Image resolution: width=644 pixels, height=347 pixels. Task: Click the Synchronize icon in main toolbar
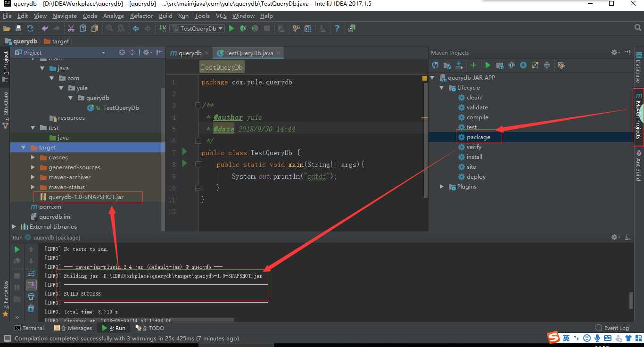30,28
